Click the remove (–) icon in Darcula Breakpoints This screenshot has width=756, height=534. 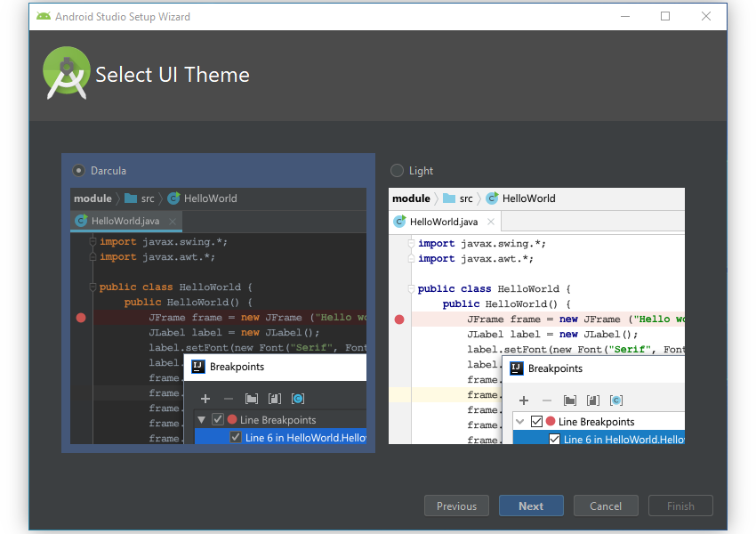(x=229, y=399)
